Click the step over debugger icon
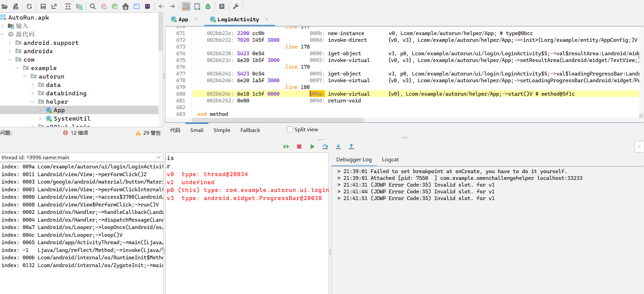Image resolution: width=644 pixels, height=294 pixels. 325,146
